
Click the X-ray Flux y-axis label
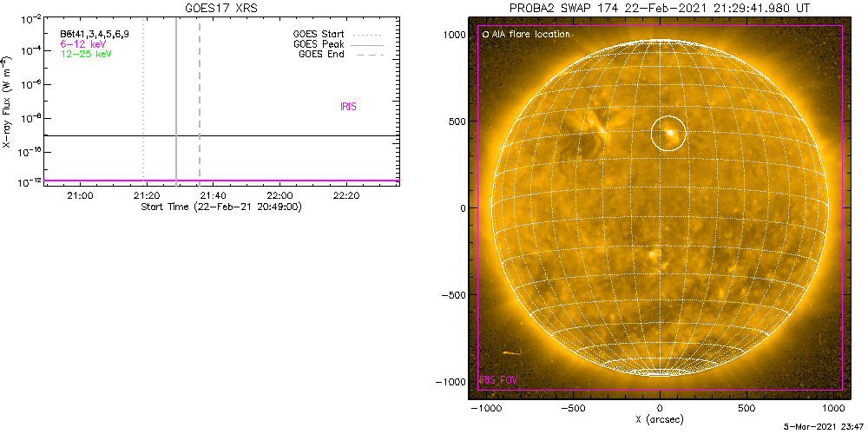pyautogui.click(x=7, y=102)
